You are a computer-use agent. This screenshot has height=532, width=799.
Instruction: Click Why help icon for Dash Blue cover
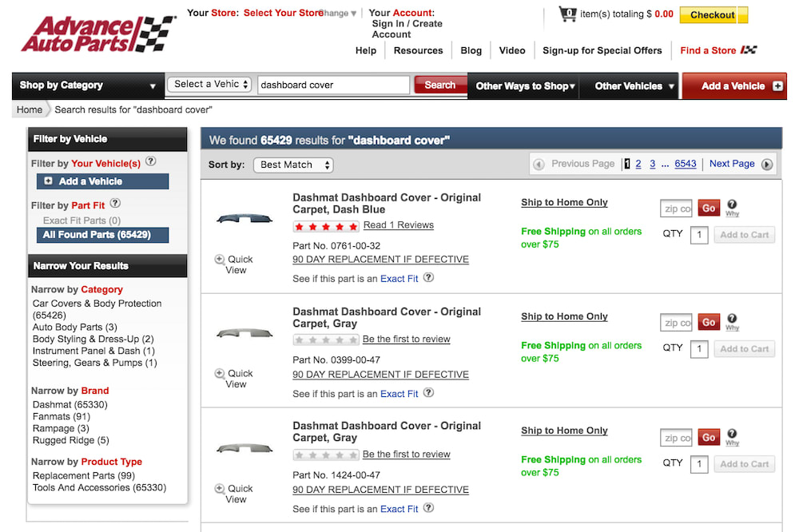click(732, 208)
